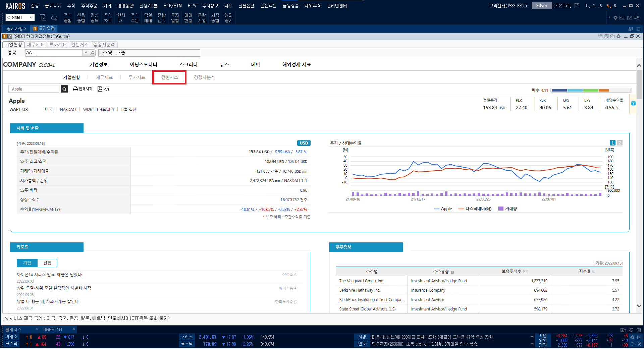Open report 남들 다 힘든 데, 사과가게는 잘된다

48,301
